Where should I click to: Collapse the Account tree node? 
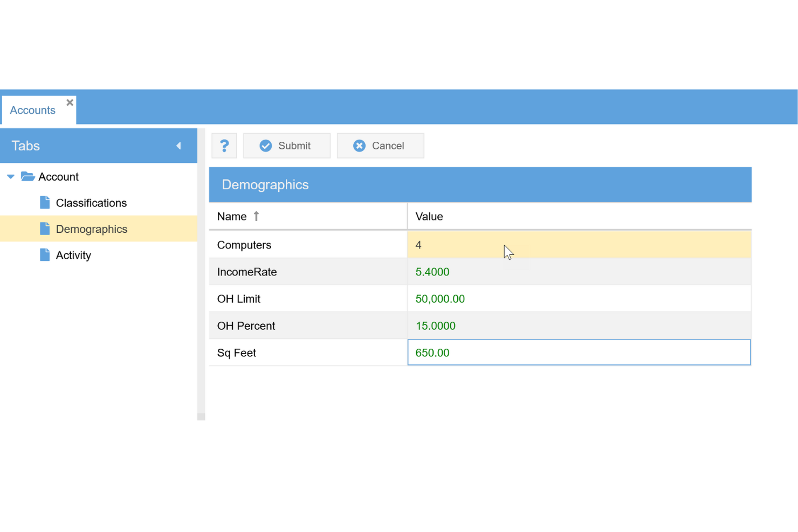[10, 176]
